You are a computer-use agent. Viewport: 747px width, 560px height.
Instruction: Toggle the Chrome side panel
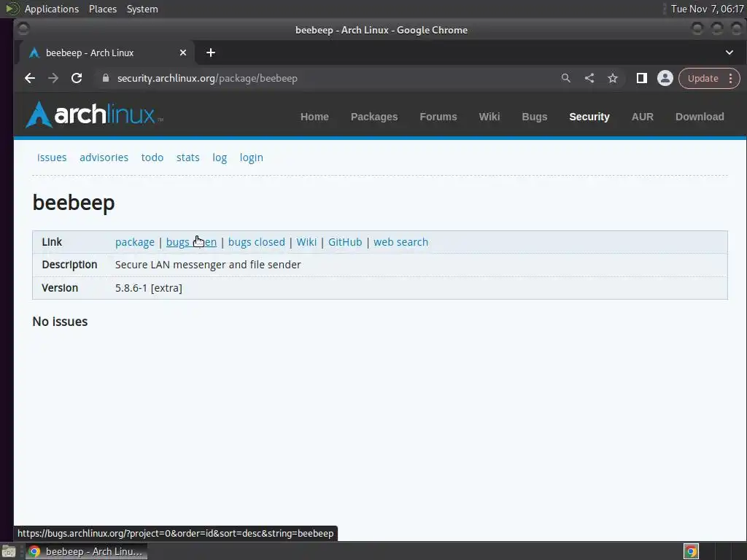(642, 78)
